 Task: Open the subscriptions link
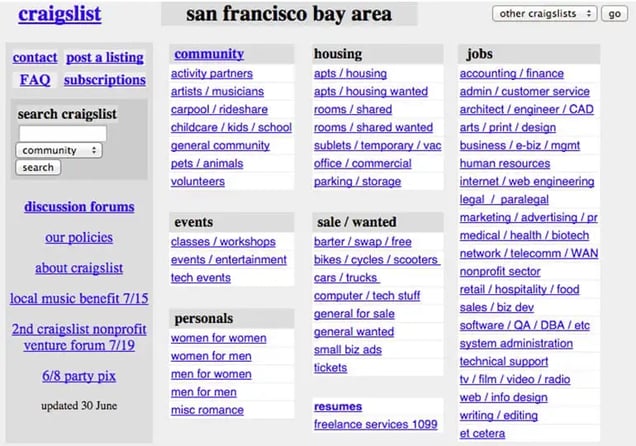click(x=104, y=80)
